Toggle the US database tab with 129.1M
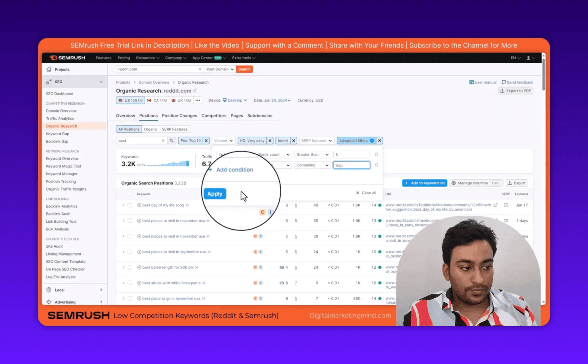Viewport: 588px width, 364px height. pyautogui.click(x=130, y=100)
